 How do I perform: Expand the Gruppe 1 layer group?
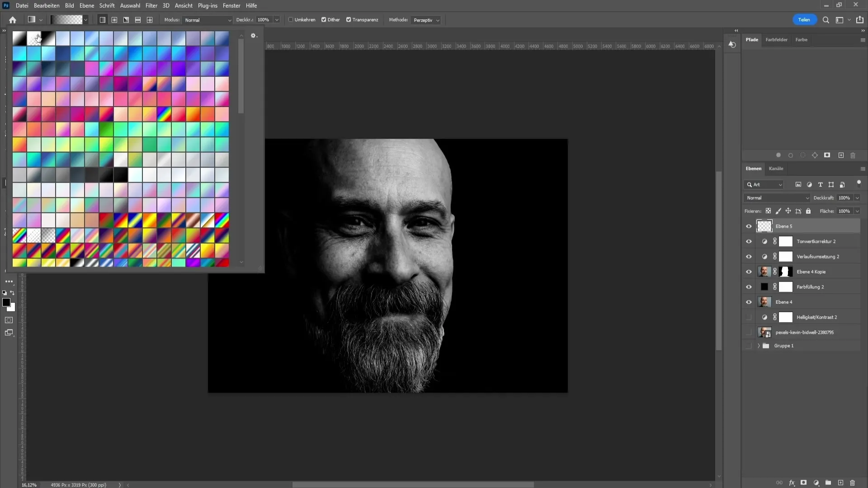759,346
